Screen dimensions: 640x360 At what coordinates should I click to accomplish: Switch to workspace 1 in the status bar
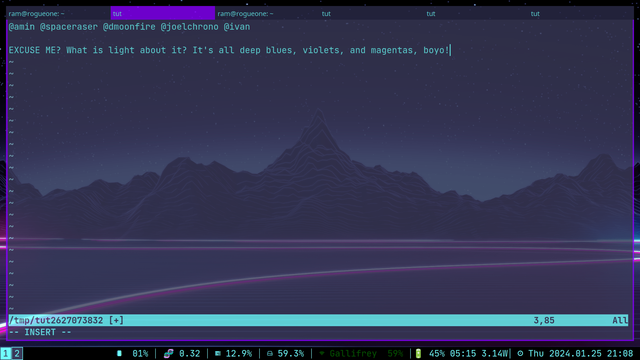pos(6,353)
